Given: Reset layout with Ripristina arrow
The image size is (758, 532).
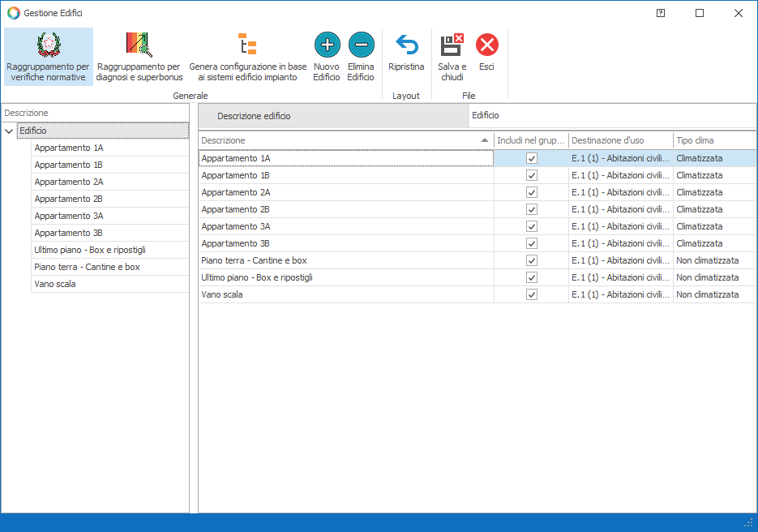Looking at the screenshot, I should pyautogui.click(x=406, y=45).
